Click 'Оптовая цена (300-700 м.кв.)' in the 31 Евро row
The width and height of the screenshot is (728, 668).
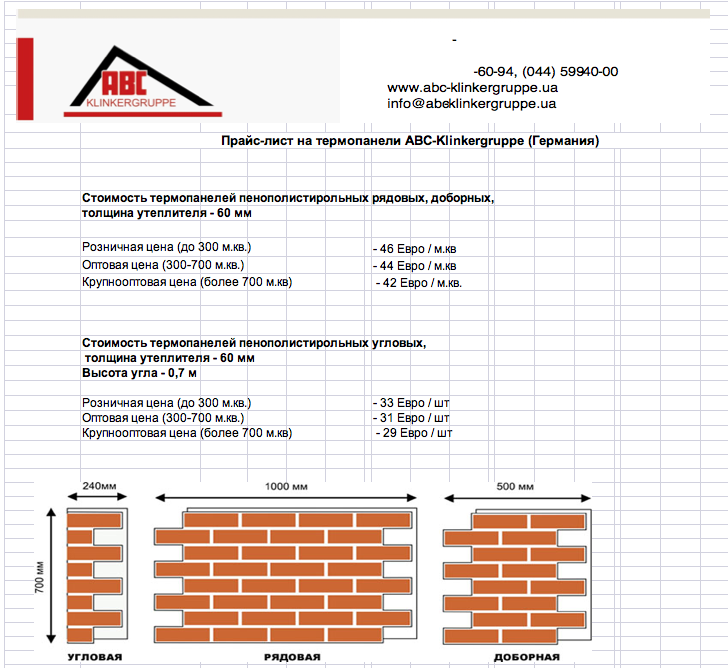pyautogui.click(x=163, y=418)
